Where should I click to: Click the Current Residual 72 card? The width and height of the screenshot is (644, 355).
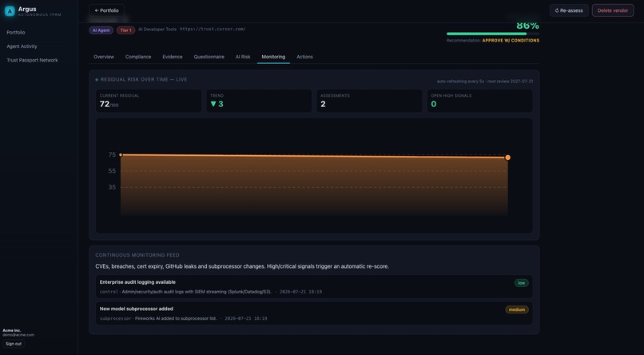coord(149,101)
